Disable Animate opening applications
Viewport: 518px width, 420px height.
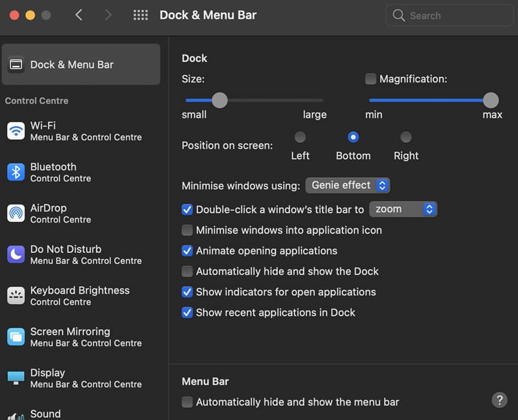(187, 250)
